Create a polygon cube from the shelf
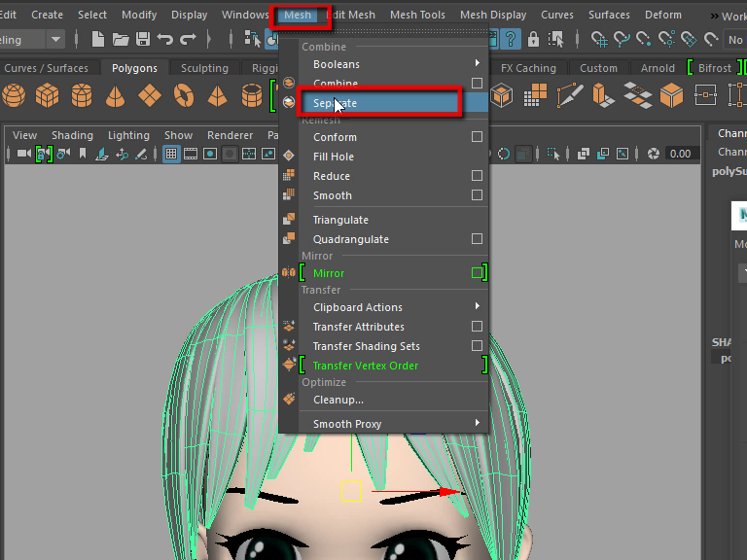 pos(47,95)
